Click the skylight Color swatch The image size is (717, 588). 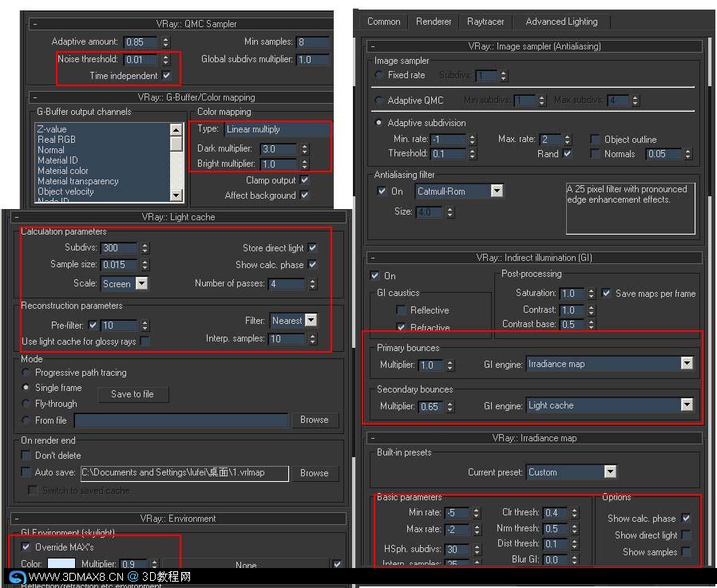click(61, 563)
